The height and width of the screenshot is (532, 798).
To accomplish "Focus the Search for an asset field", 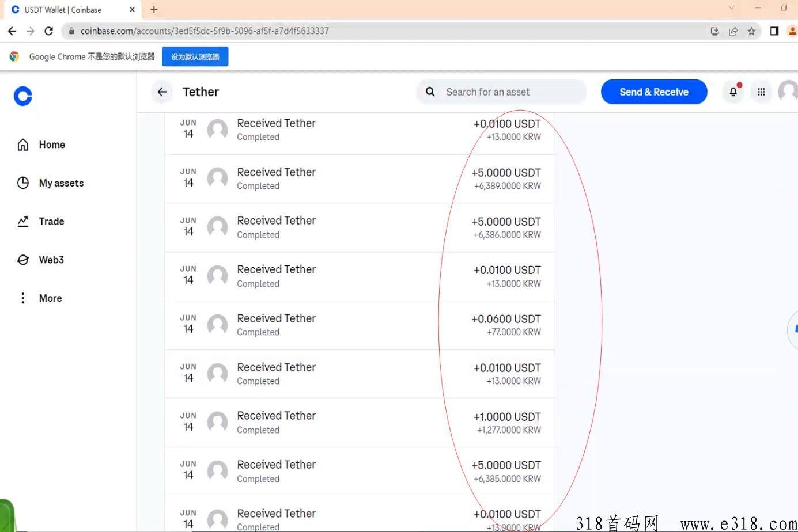I will (x=501, y=92).
